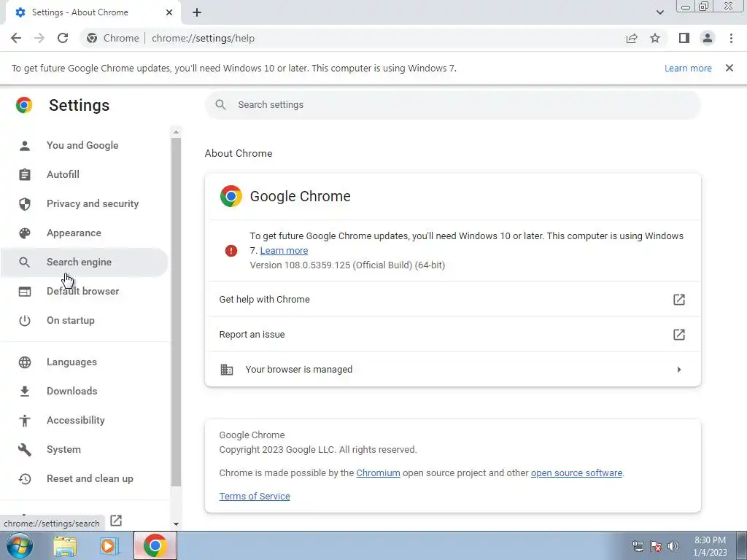747x560 pixels.
Task: Go back using the back arrow
Action: point(16,38)
